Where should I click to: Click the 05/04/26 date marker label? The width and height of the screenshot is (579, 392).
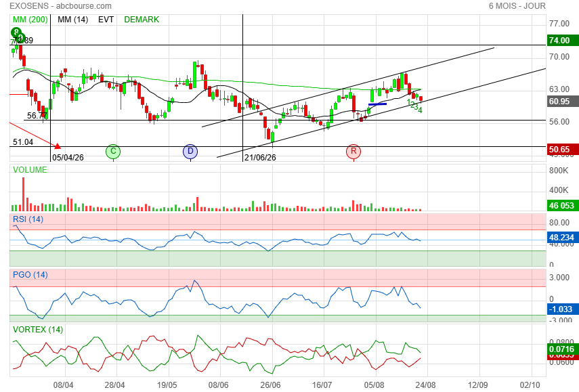pyautogui.click(x=68, y=158)
